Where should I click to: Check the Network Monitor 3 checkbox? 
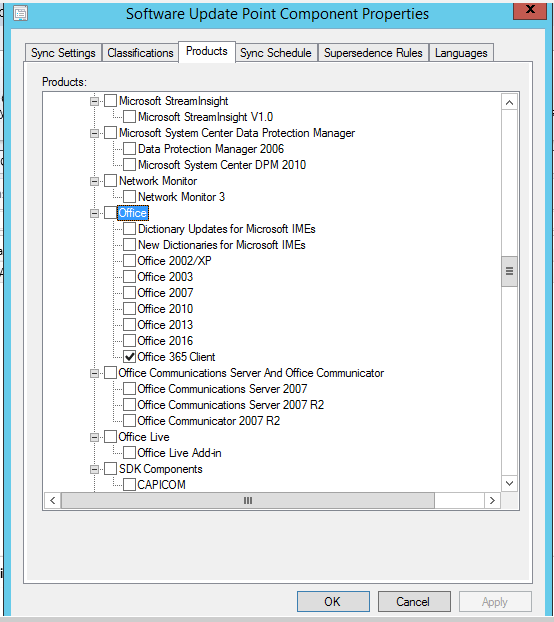tap(129, 197)
